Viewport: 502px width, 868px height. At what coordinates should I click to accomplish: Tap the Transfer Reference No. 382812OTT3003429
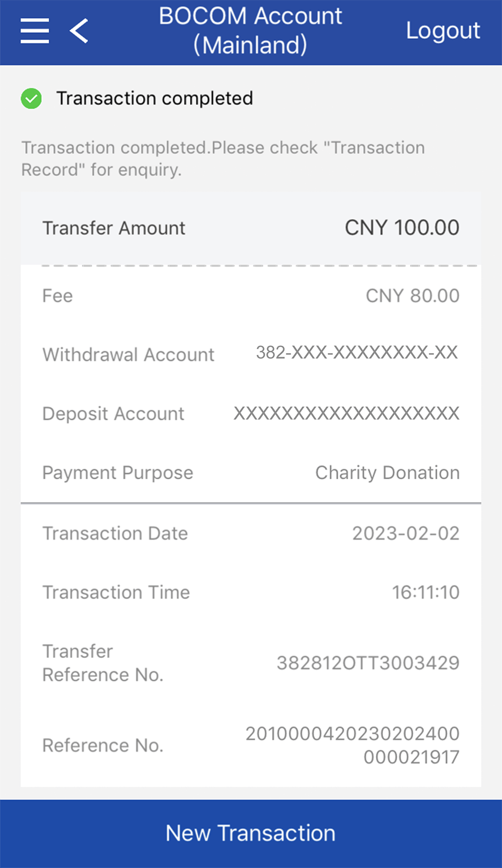(x=368, y=663)
